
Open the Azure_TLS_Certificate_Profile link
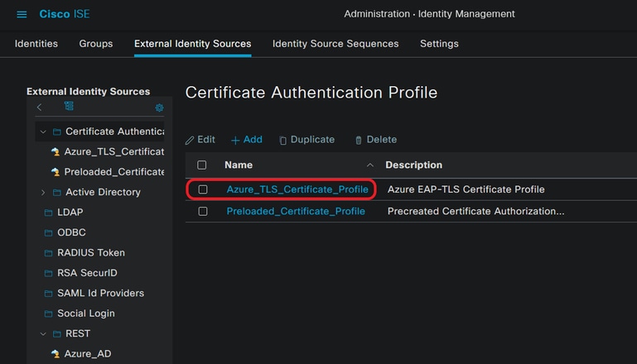(297, 189)
